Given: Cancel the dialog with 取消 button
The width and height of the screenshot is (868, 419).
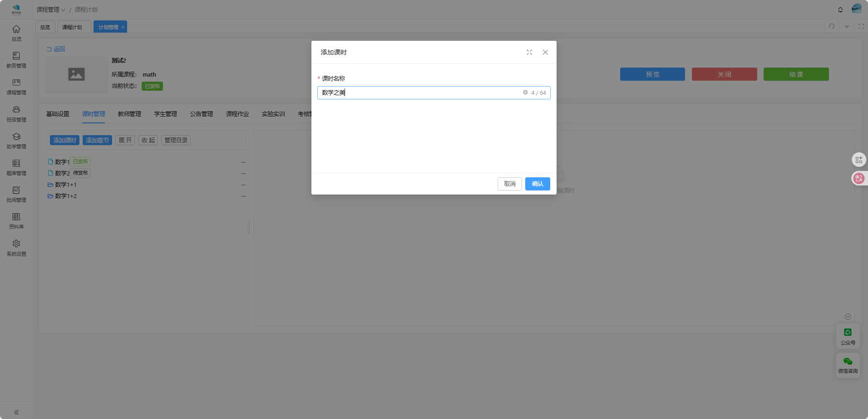Looking at the screenshot, I should 509,184.
